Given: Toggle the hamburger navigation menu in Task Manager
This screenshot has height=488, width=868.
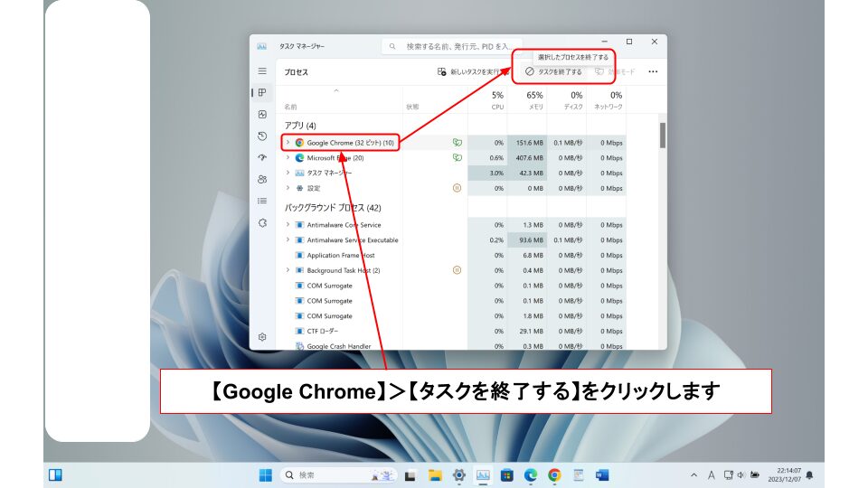Looking at the screenshot, I should pos(262,71).
